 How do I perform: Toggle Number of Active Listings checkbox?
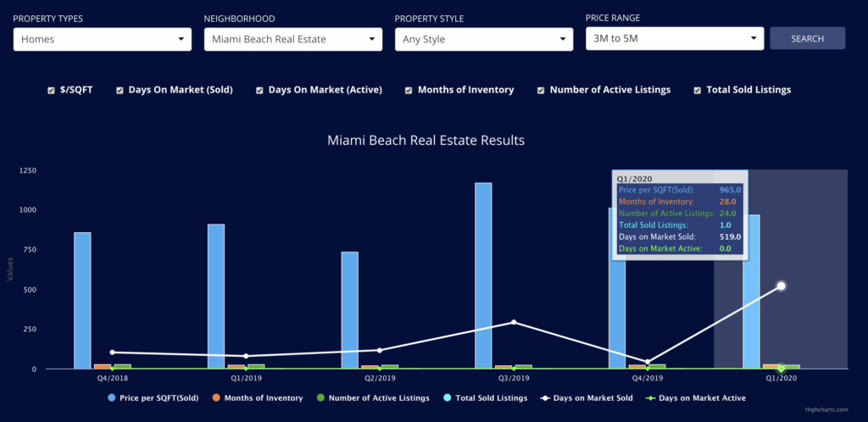click(541, 90)
